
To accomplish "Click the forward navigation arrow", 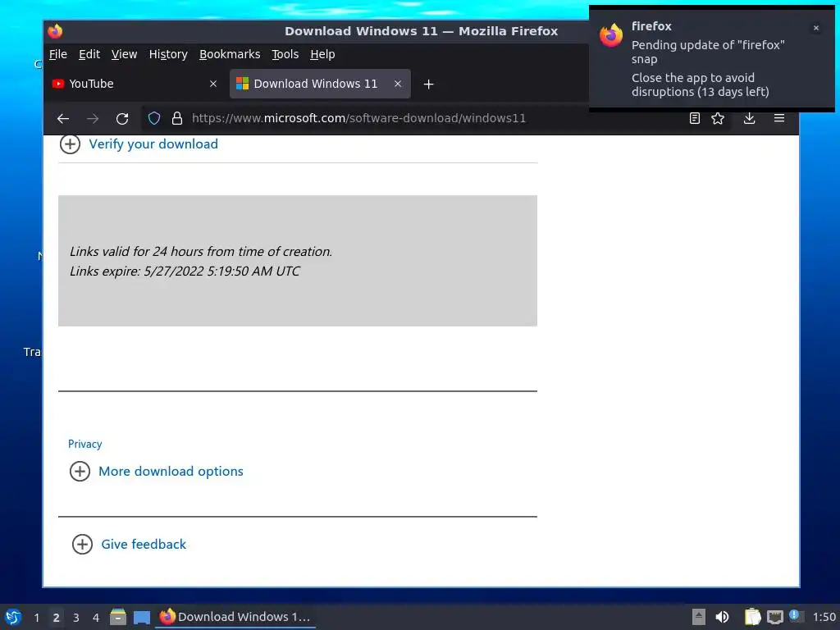I will click(x=93, y=118).
